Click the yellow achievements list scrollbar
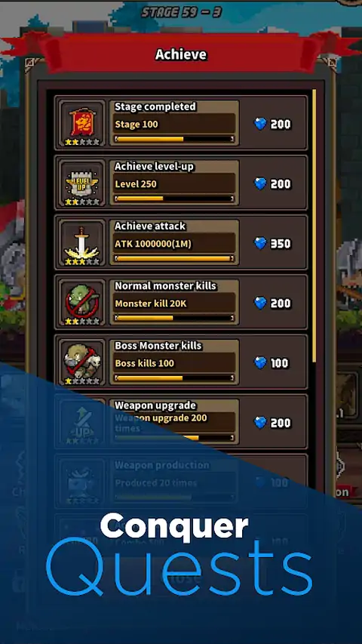 pos(314,226)
